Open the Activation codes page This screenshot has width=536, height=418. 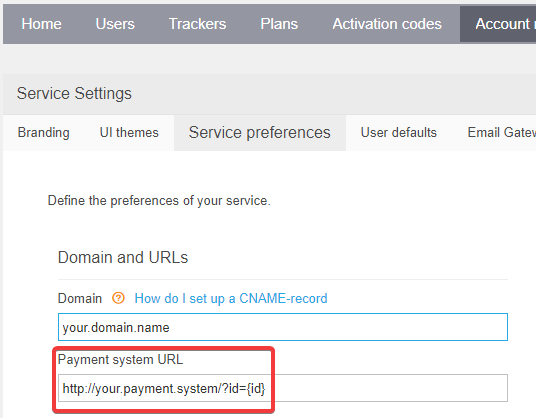coord(387,24)
